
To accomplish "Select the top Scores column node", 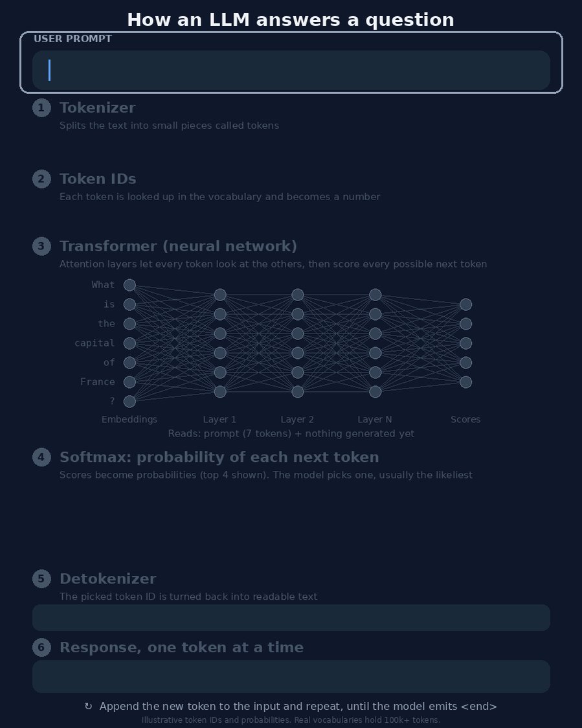I will (x=465, y=304).
